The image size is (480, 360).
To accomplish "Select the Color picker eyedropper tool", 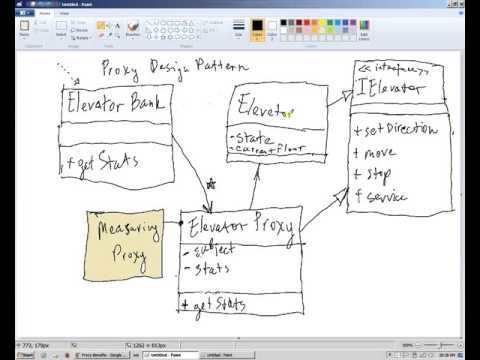I will 109,35.
